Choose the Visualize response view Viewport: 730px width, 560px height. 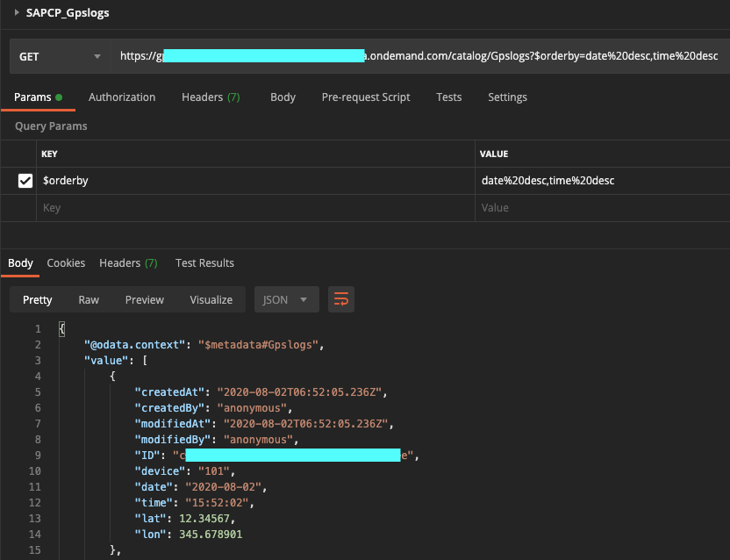(x=211, y=299)
